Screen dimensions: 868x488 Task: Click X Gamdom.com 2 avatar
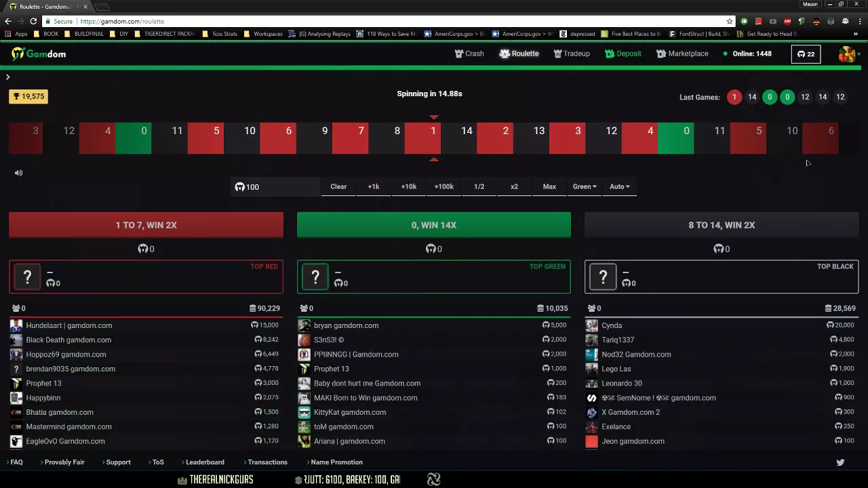pyautogui.click(x=592, y=412)
